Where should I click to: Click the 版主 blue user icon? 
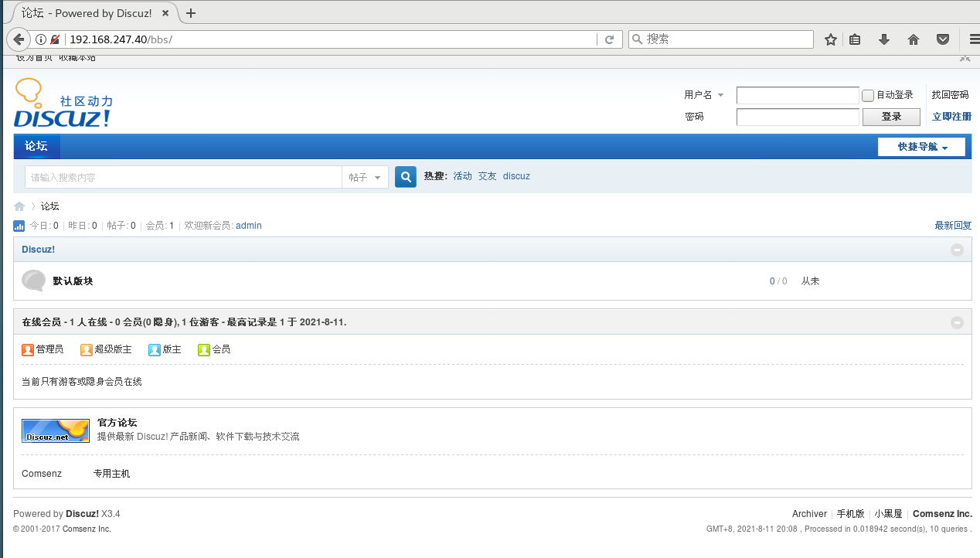pyautogui.click(x=155, y=349)
